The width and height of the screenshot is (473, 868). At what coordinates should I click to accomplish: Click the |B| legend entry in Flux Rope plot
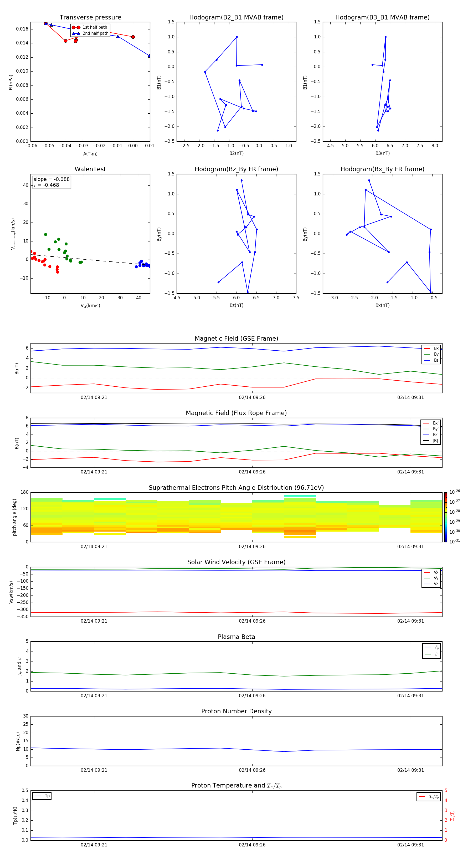coord(431,441)
